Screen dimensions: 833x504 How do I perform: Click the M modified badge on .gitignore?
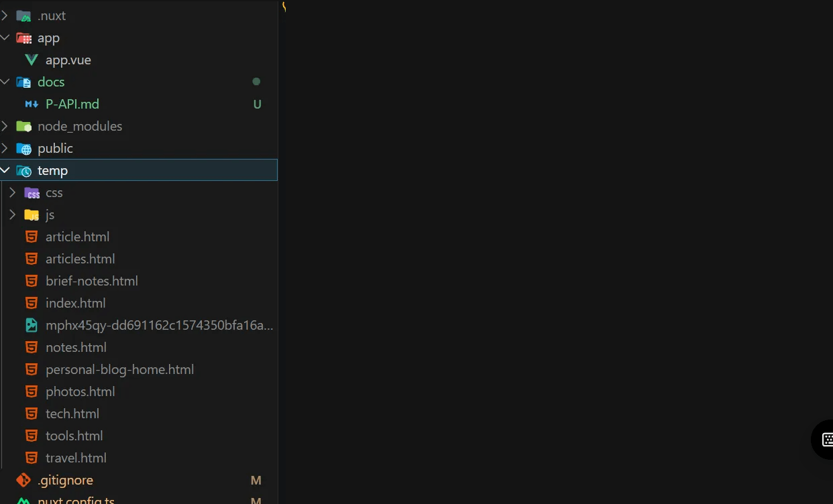(x=256, y=480)
